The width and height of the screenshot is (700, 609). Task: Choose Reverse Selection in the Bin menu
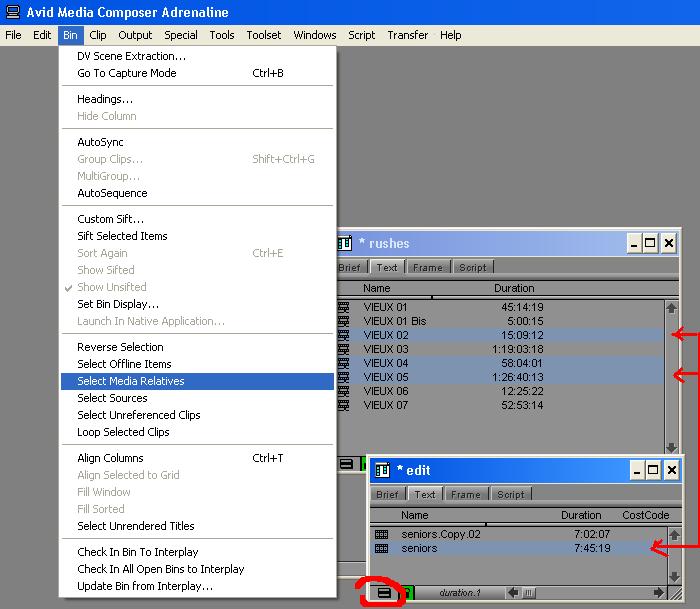(197, 347)
